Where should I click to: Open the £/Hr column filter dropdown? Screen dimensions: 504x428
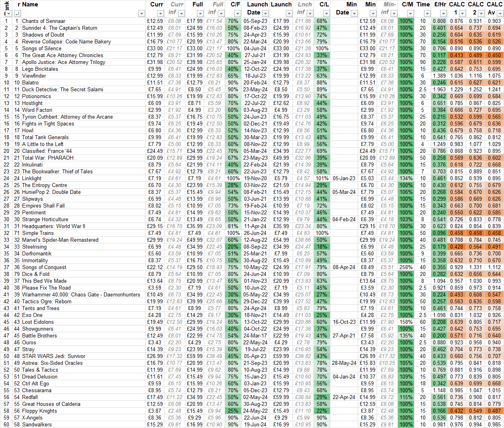443,14
